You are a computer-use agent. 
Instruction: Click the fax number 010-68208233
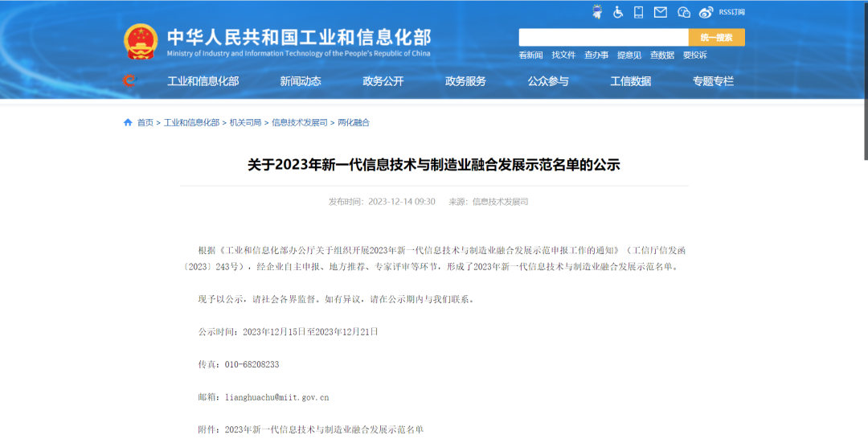252,364
